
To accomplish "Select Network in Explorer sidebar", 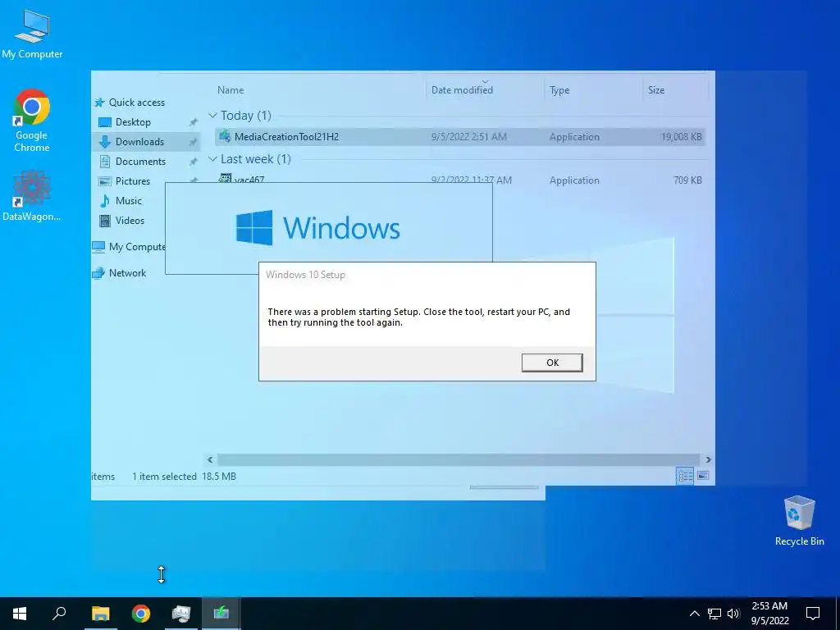I will [x=127, y=273].
